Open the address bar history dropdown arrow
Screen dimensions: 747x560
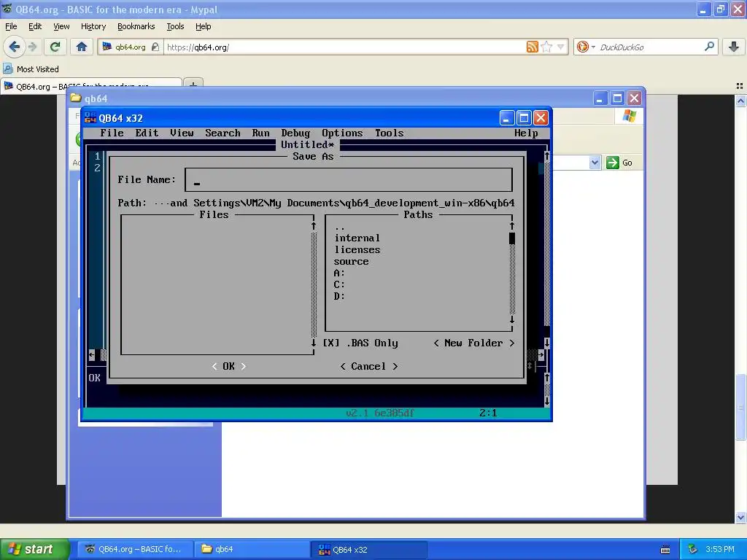pos(561,47)
